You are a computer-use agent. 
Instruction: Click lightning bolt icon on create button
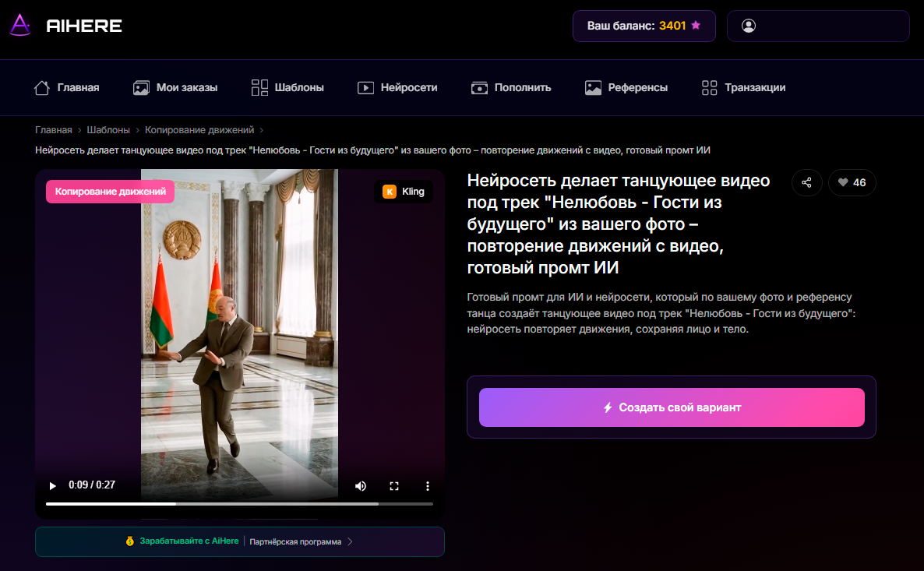coord(608,407)
